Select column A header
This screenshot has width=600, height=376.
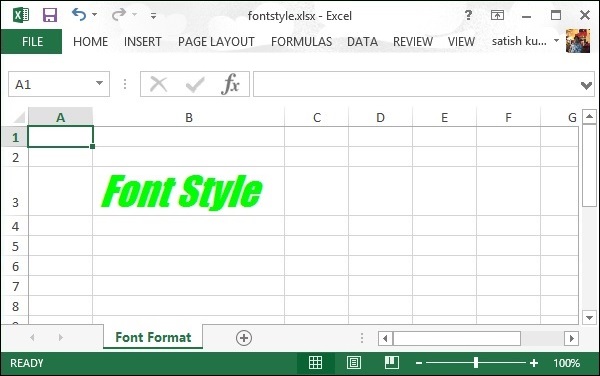60,117
